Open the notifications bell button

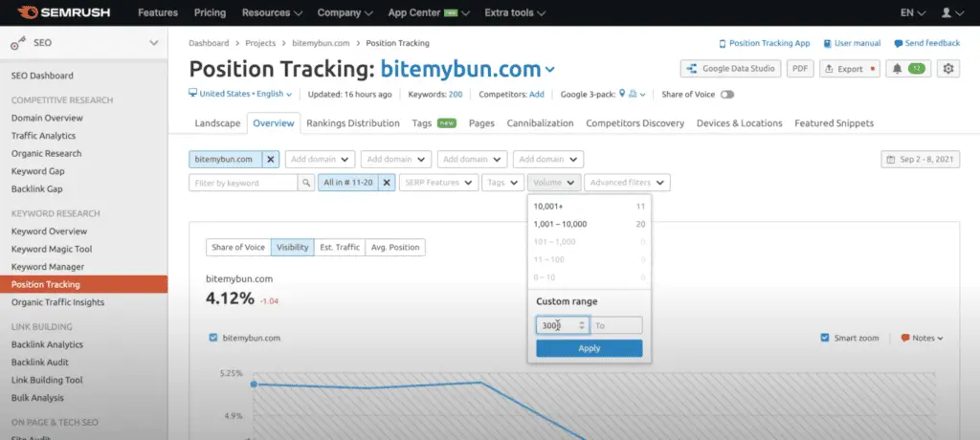[909, 69]
